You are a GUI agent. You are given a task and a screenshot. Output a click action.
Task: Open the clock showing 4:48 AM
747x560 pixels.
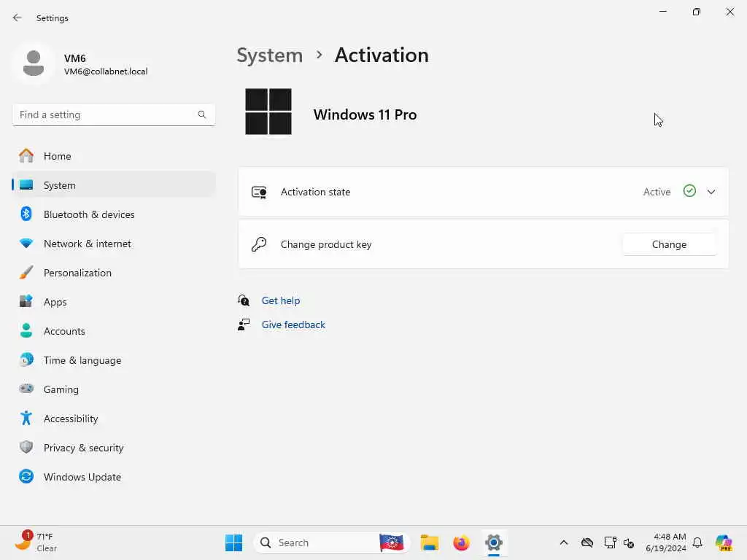click(665, 542)
